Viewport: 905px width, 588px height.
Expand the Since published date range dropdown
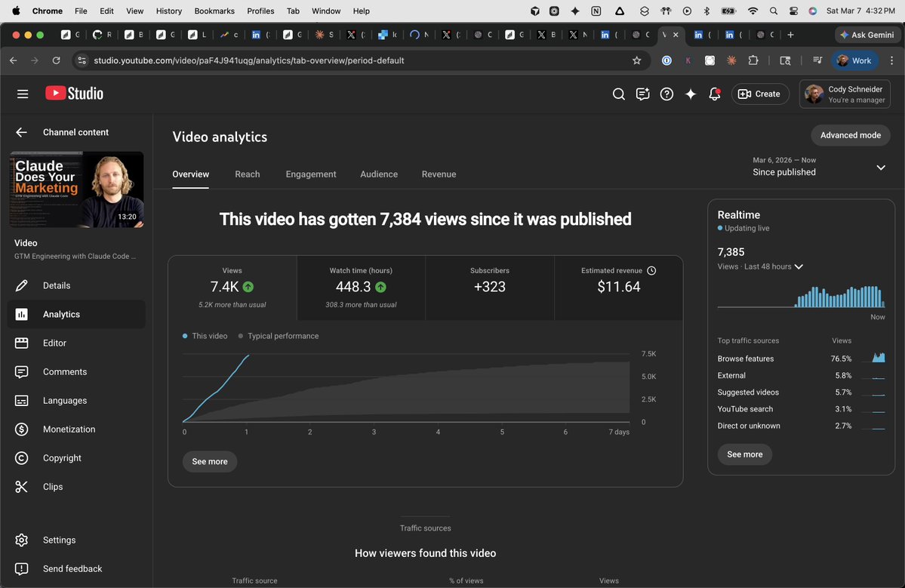818,167
